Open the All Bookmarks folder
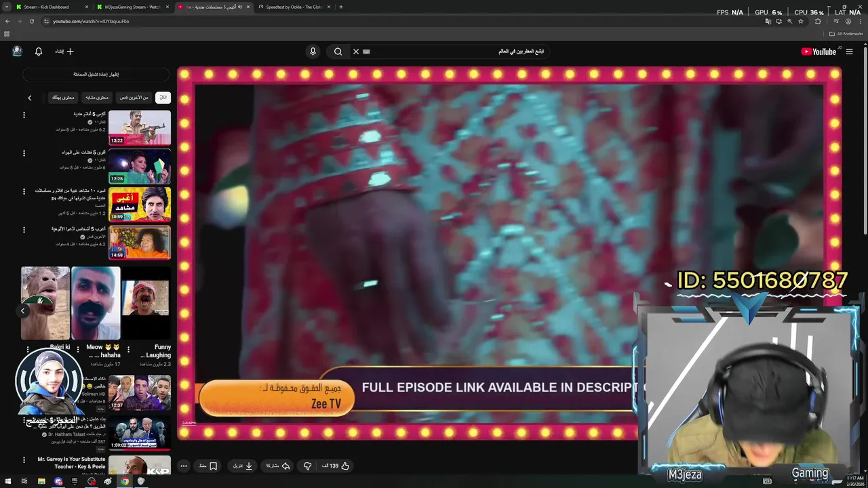 tap(846, 34)
